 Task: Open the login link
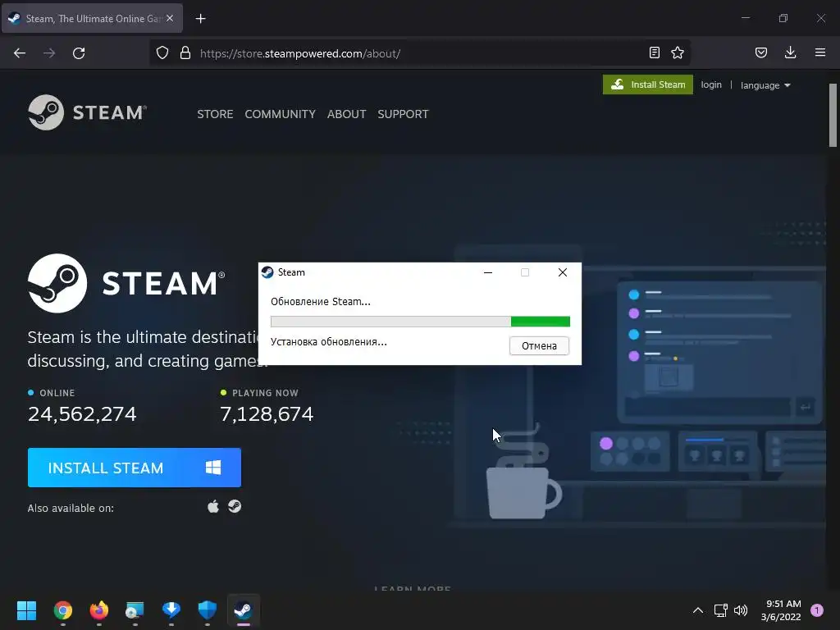click(711, 84)
